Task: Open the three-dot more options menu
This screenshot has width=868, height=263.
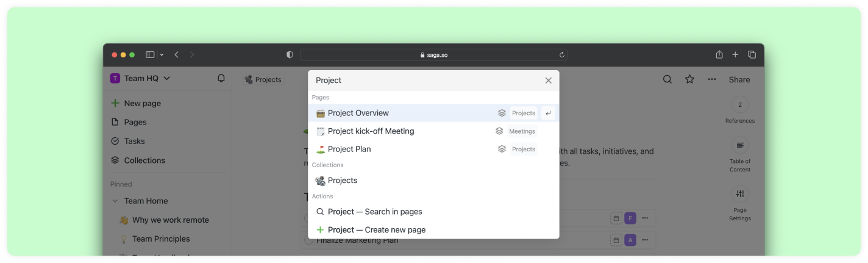Action: [x=712, y=79]
